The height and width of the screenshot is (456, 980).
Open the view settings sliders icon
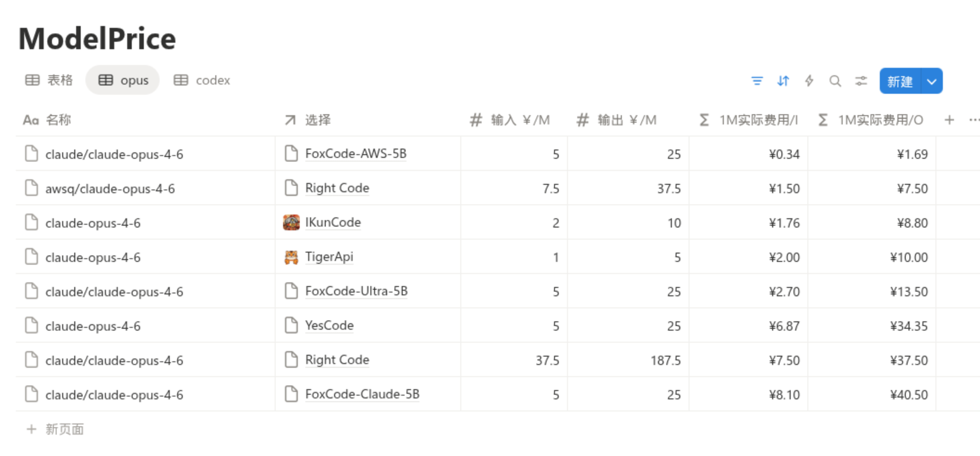pos(861,81)
